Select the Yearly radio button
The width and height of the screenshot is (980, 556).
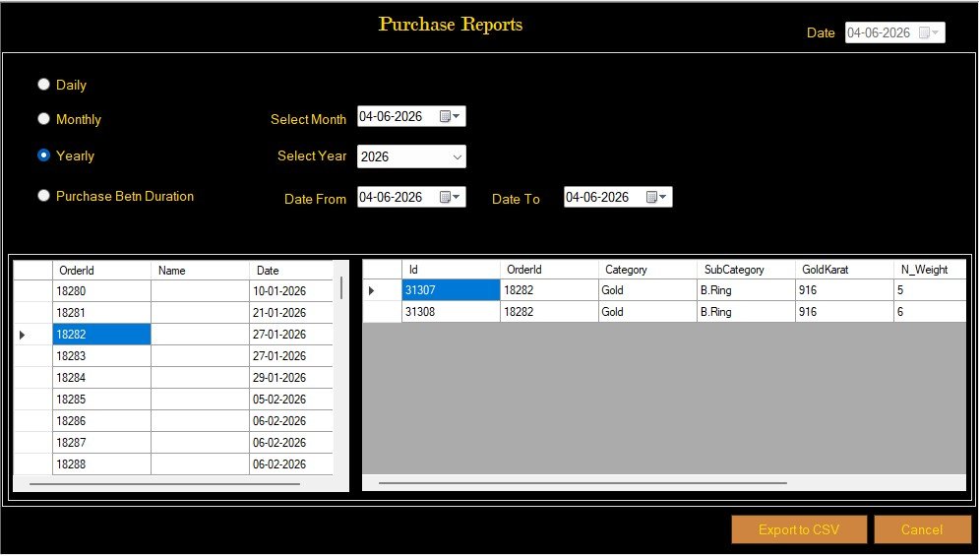(x=43, y=155)
